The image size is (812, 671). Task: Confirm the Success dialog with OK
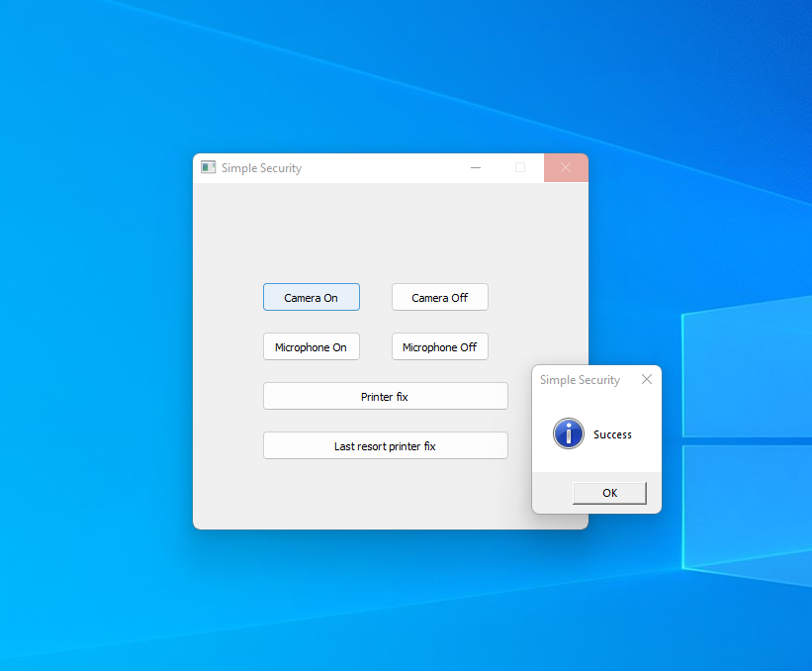609,493
